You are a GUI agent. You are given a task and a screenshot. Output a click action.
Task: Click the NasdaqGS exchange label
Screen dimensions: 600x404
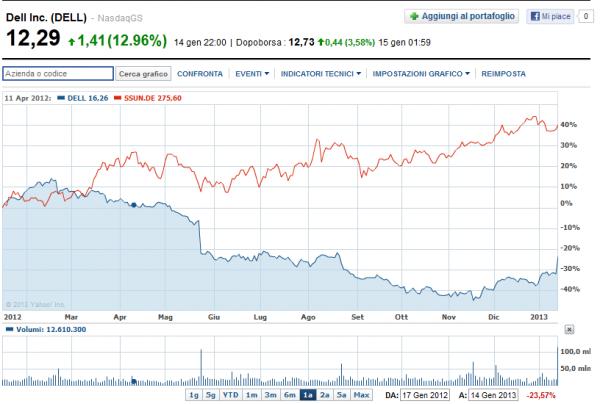(x=120, y=18)
